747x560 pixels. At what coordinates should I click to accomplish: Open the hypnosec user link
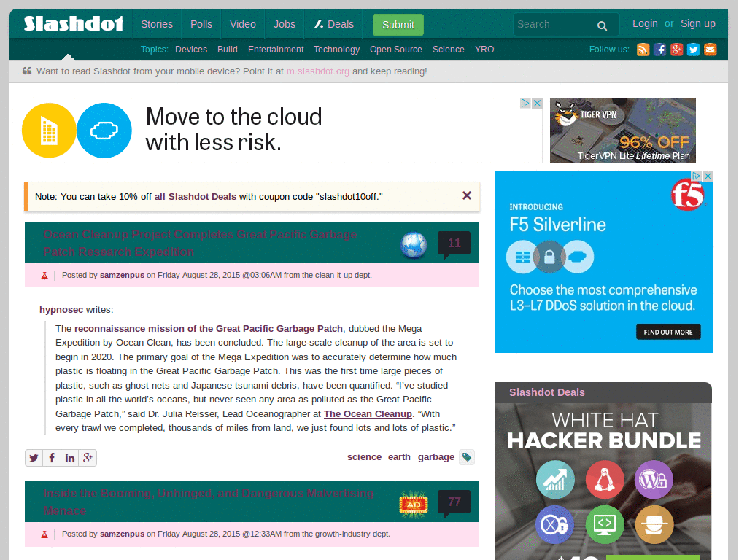[61, 309]
